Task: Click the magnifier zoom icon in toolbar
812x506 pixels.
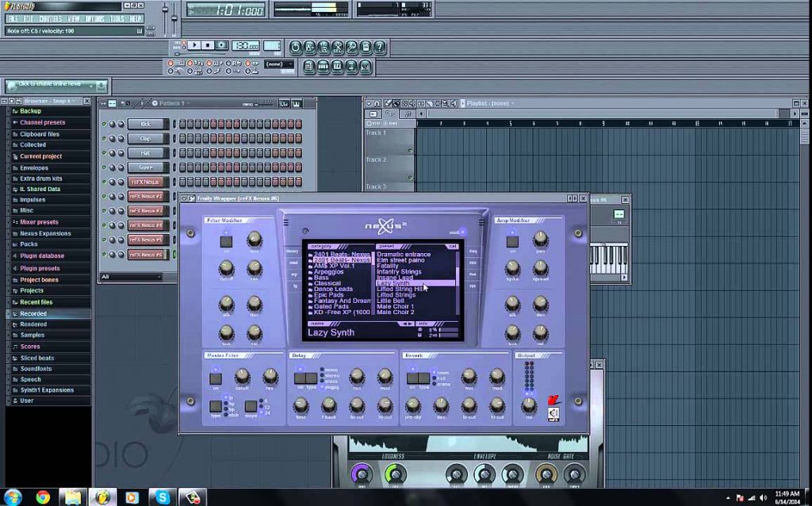Action: coord(351,48)
